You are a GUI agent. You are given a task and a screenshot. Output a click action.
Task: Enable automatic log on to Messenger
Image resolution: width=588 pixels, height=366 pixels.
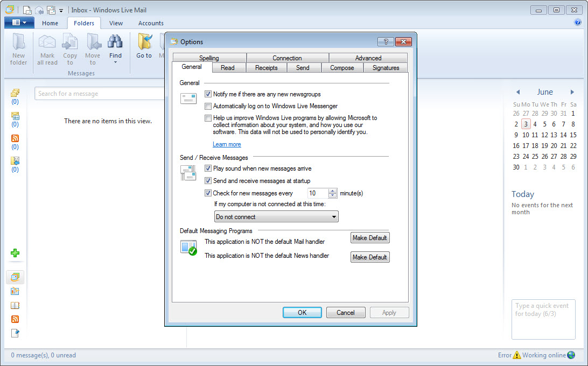208,107
